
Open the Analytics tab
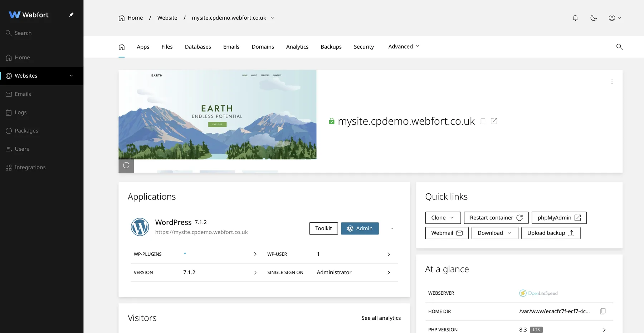[x=297, y=47]
